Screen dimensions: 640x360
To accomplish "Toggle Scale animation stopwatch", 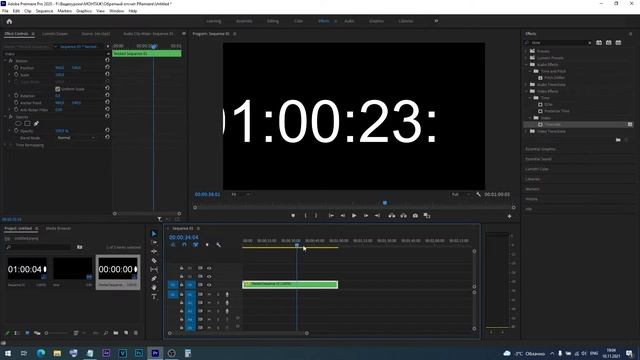I will [16, 75].
